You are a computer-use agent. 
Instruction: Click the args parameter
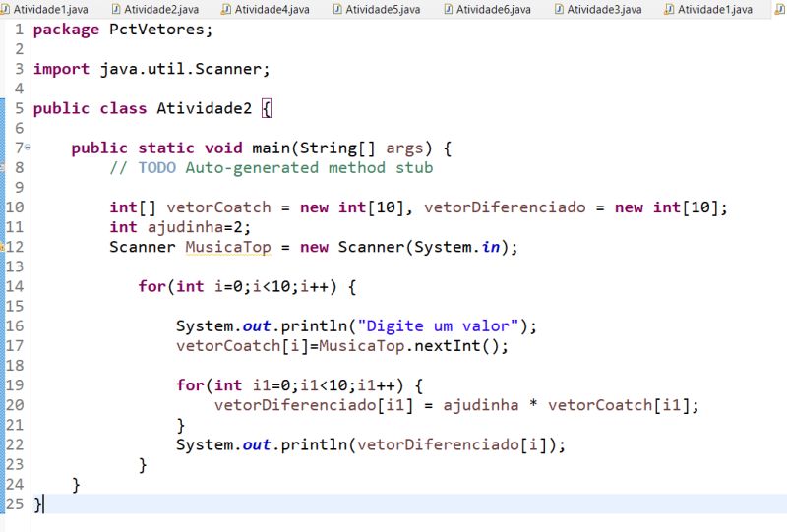[x=404, y=149]
